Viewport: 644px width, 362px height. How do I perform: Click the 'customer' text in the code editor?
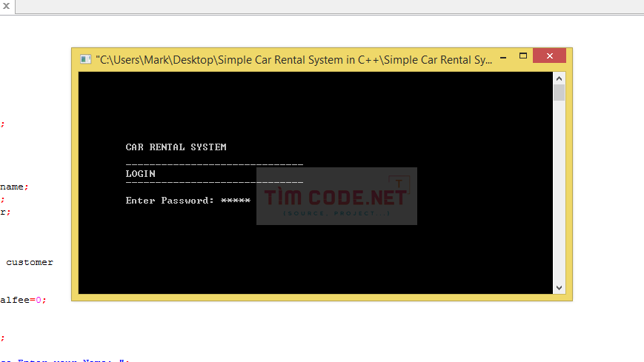30,262
